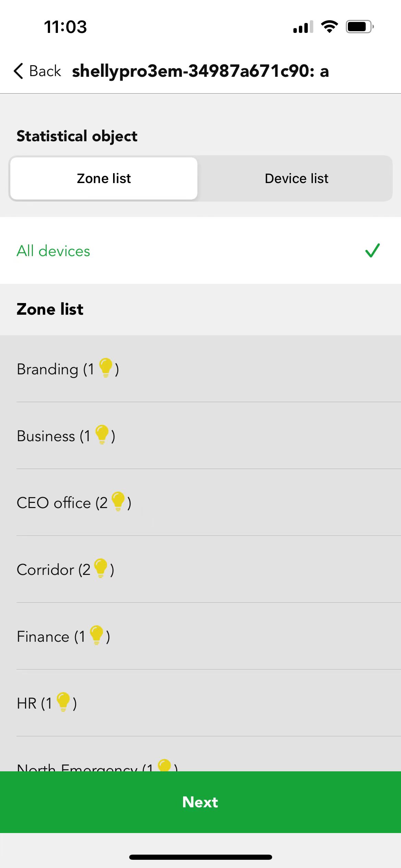
Task: Pick the HR zone entry
Action: click(x=200, y=703)
